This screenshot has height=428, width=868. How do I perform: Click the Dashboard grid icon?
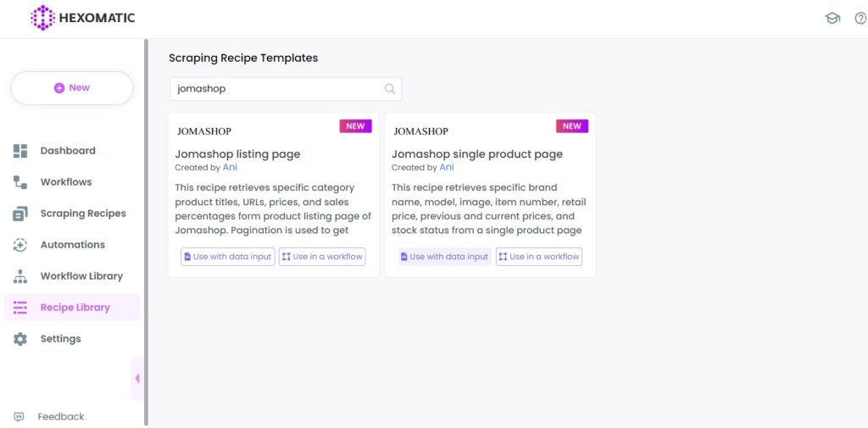(x=20, y=151)
